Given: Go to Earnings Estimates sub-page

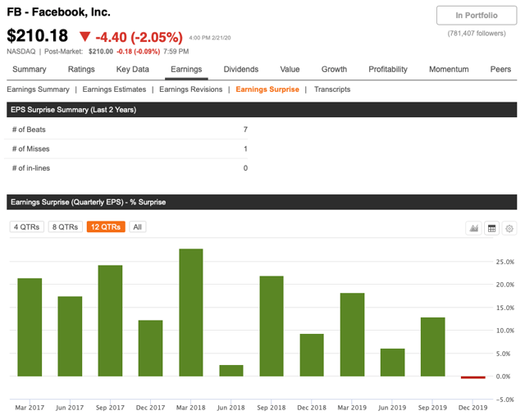Looking at the screenshot, I should coord(114,89).
